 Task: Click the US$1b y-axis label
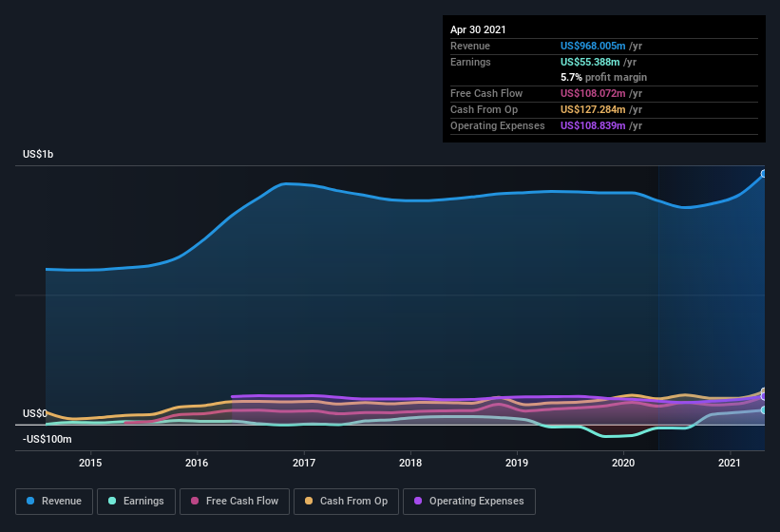[x=38, y=154]
